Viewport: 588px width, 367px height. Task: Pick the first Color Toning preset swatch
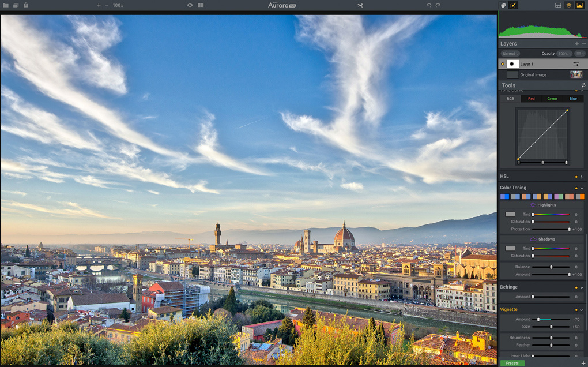[x=505, y=197]
